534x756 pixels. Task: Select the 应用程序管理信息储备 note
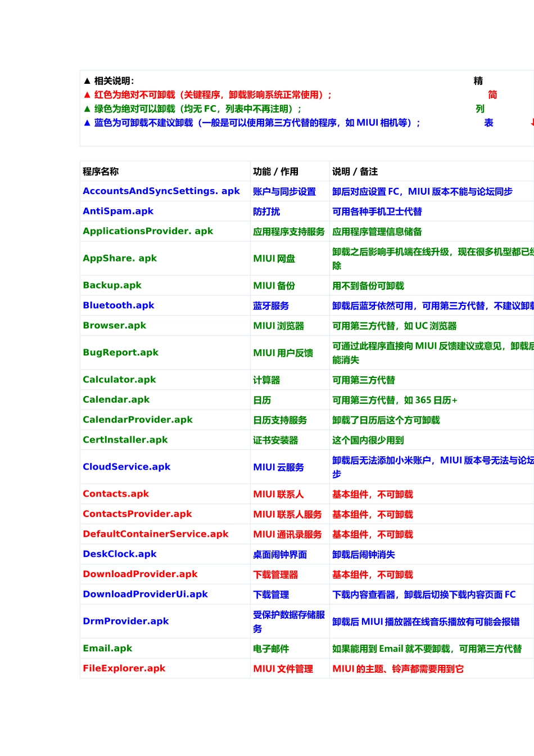377,232
